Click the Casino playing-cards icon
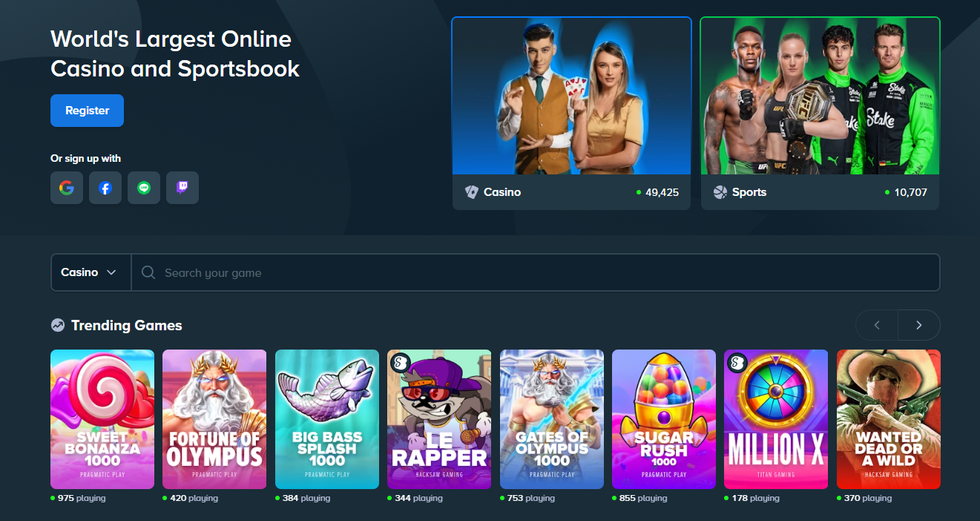This screenshot has height=521, width=980. [x=473, y=191]
